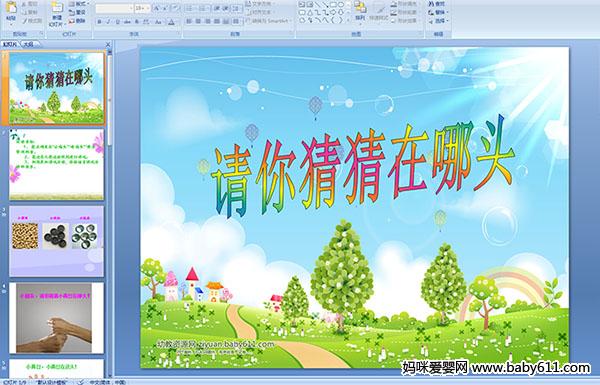
Task: Click the Replace (替换) button
Action: pos(437,12)
